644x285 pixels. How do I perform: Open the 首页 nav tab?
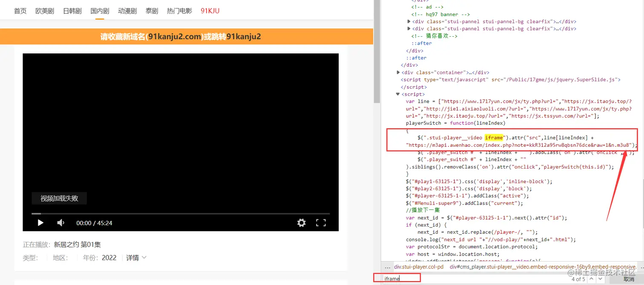point(20,11)
